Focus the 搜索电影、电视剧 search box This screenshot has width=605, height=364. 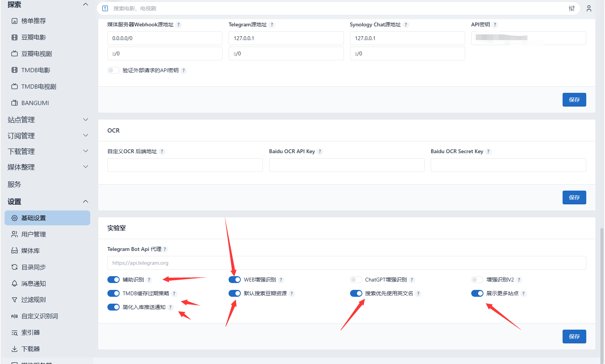tap(338, 8)
